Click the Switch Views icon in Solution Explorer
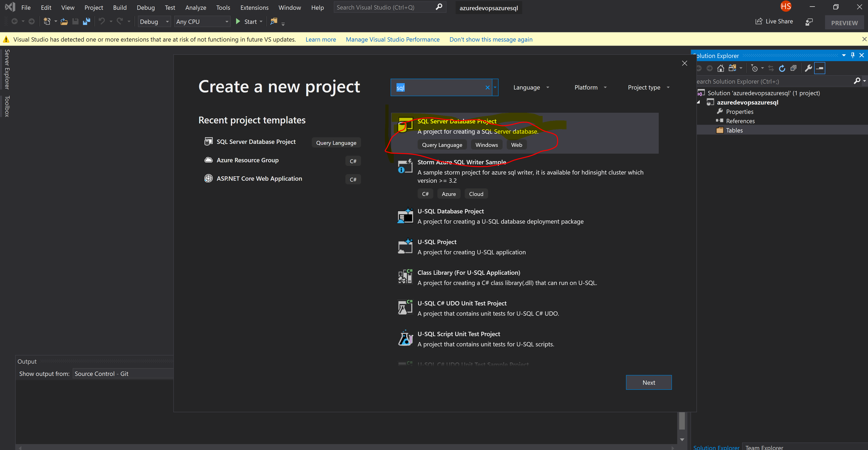 732,68
